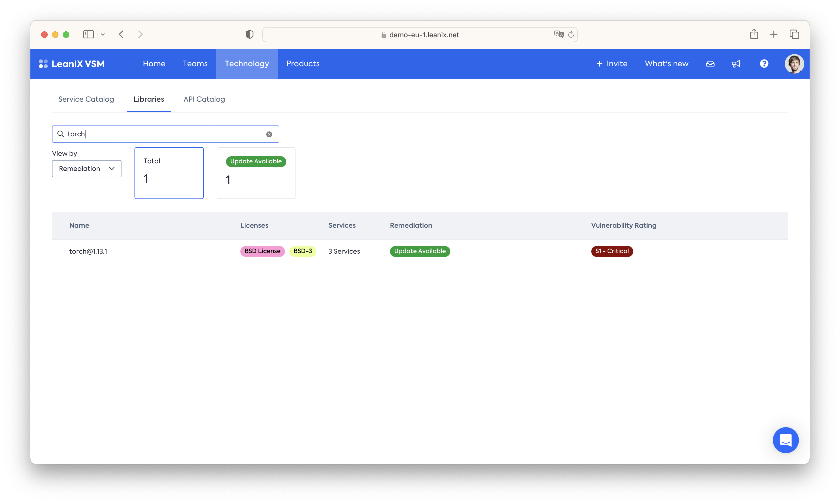Switch to the Service Catalog tab
This screenshot has height=504, width=840.
(x=86, y=99)
